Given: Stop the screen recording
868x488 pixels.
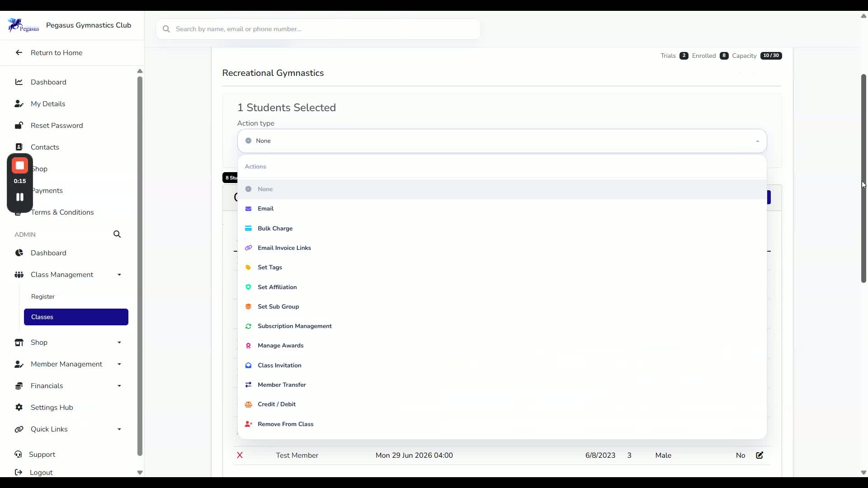Looking at the screenshot, I should [x=20, y=166].
